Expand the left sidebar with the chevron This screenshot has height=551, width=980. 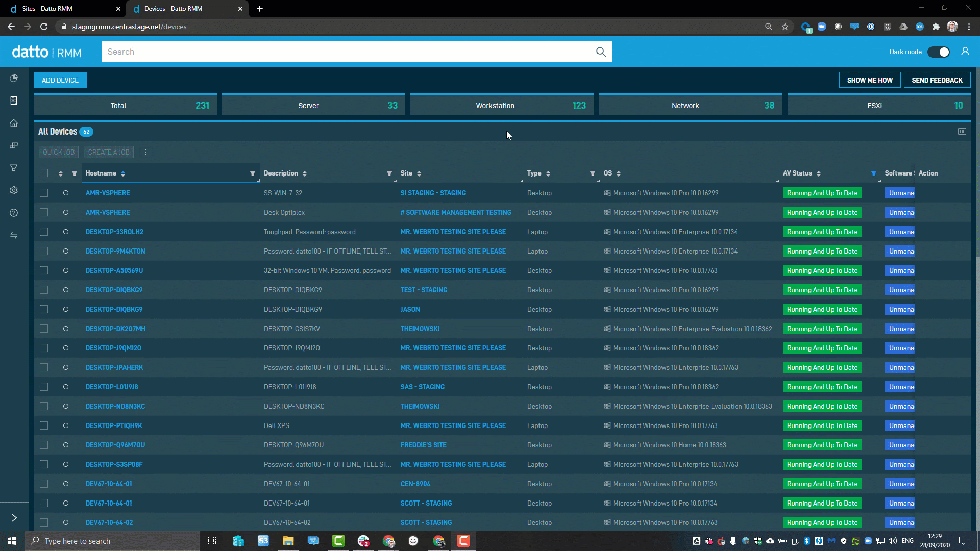click(x=14, y=518)
